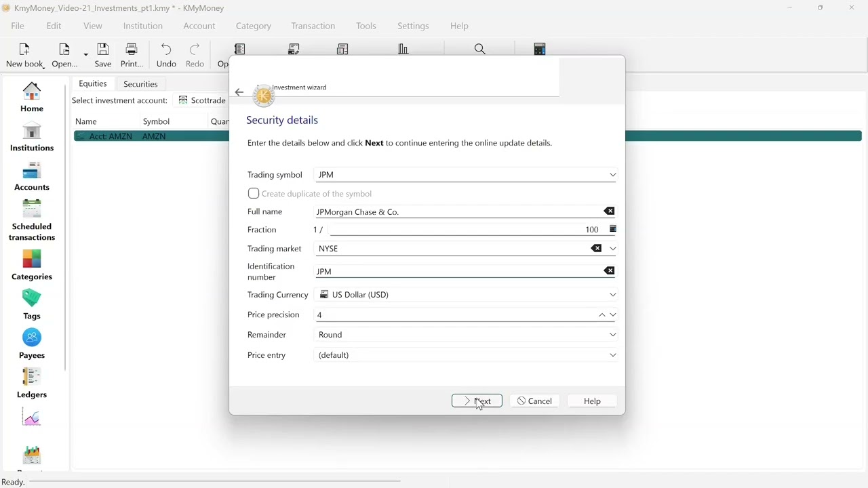Open the Institutions view
Image resolution: width=868 pixels, height=488 pixels.
[32, 137]
